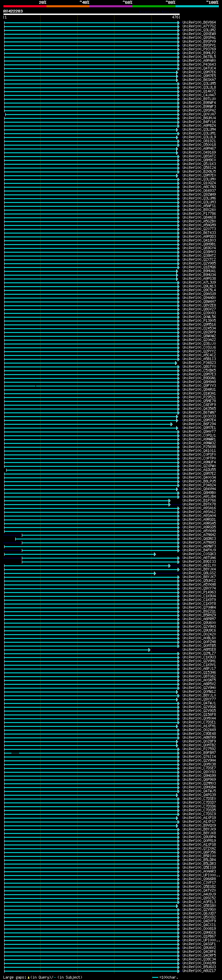Click hit label UniRef100_B5LDR4

199,860
